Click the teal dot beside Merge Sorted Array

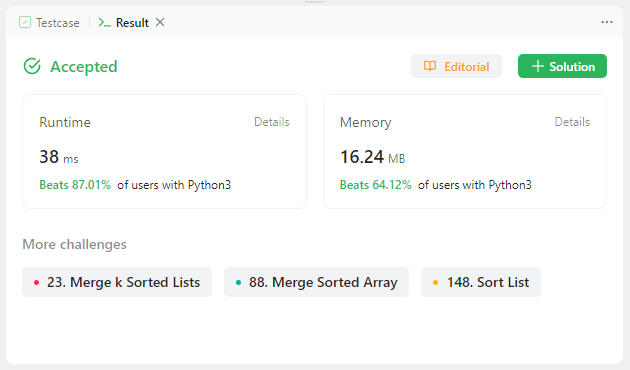(x=239, y=282)
